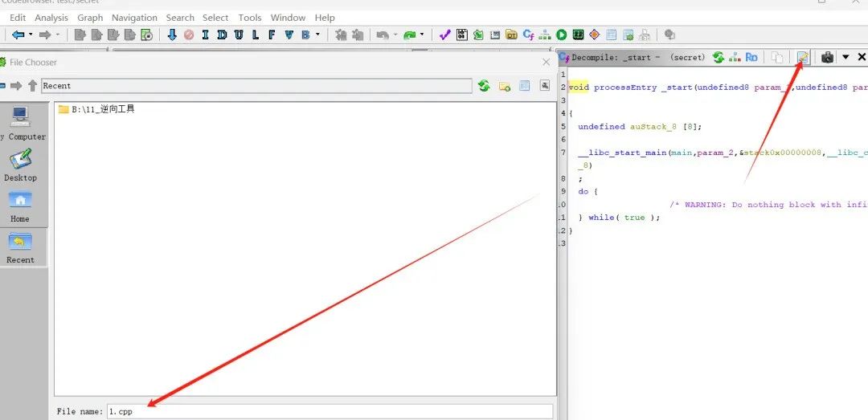This screenshot has width=868, height=420.
Task: Open the Select menu
Action: coord(215,18)
